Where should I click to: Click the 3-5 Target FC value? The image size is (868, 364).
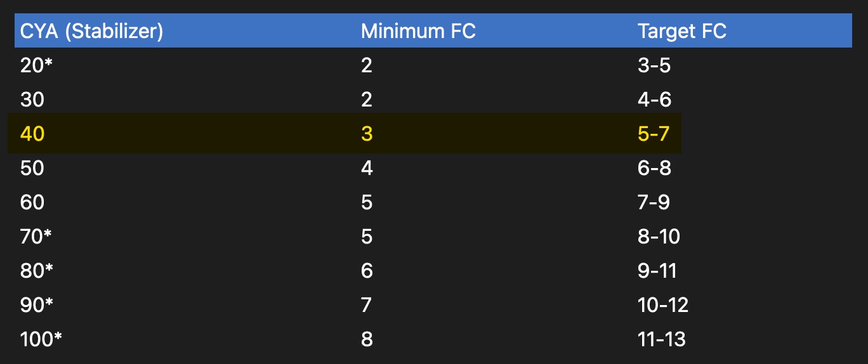tap(654, 65)
